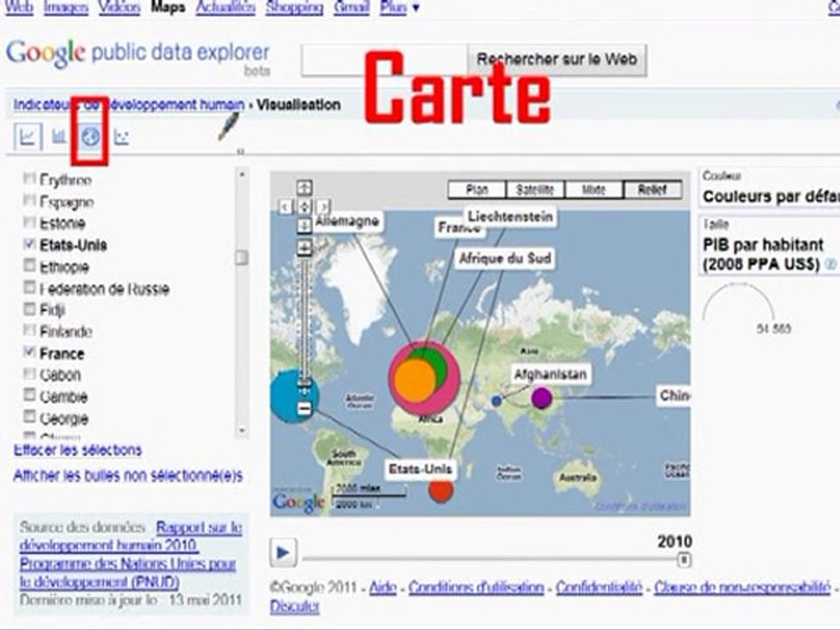Click Rechercher sur le Web button

pyautogui.click(x=557, y=59)
